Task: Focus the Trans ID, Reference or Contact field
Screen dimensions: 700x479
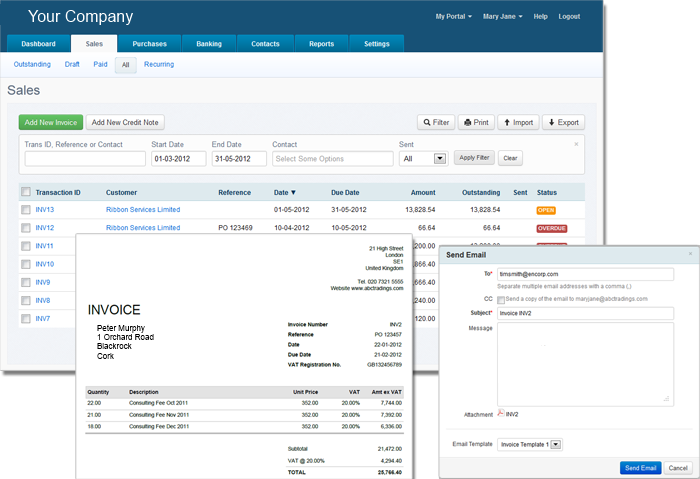Action: coord(85,158)
